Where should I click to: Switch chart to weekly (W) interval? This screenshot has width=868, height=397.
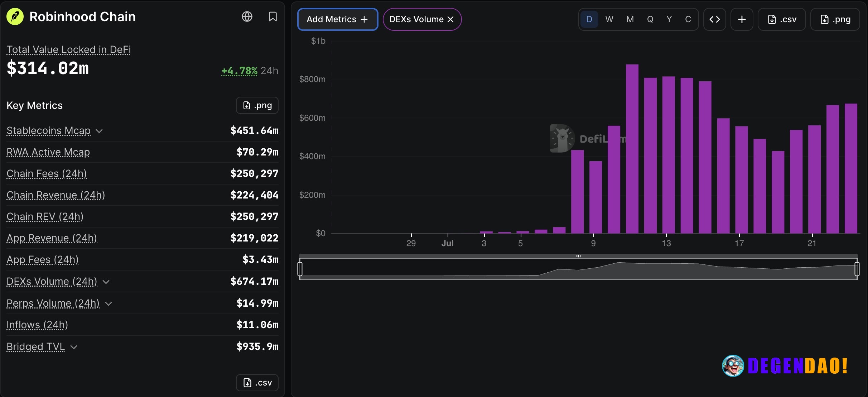(x=609, y=19)
